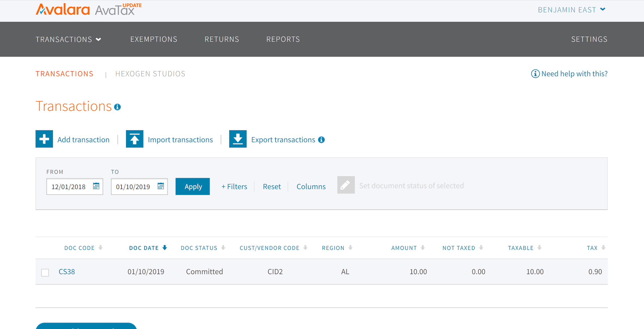Viewport: 644px width, 329px height.
Task: Open the info tooltip next to Export transactions
Action: (x=321, y=140)
